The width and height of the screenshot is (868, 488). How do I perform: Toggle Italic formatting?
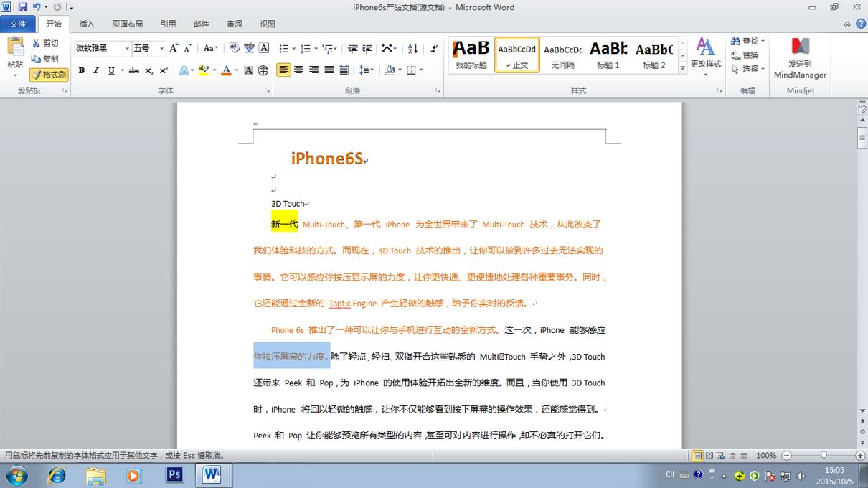[x=96, y=70]
